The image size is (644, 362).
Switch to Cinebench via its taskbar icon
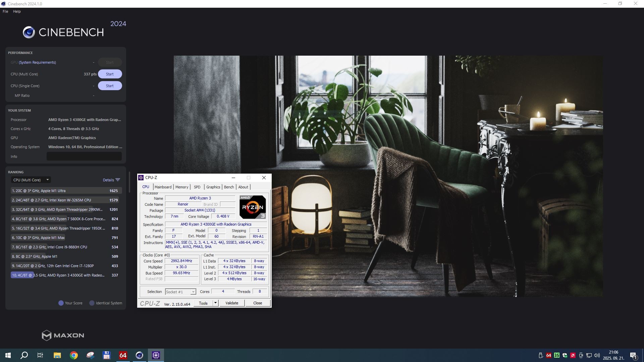point(140,355)
